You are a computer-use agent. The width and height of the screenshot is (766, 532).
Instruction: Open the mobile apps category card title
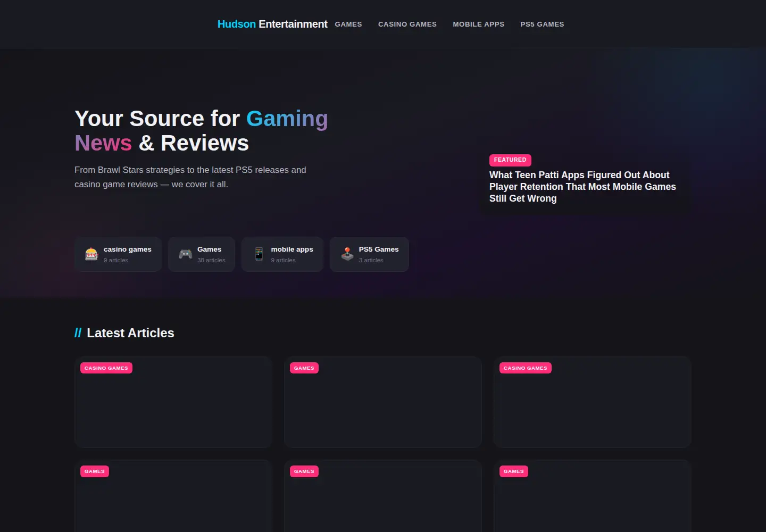click(x=292, y=250)
